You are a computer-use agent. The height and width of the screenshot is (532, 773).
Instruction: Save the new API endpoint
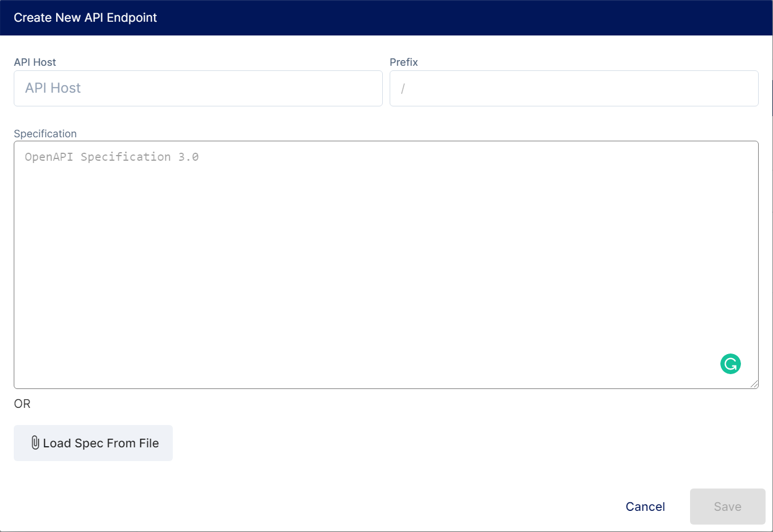728,507
